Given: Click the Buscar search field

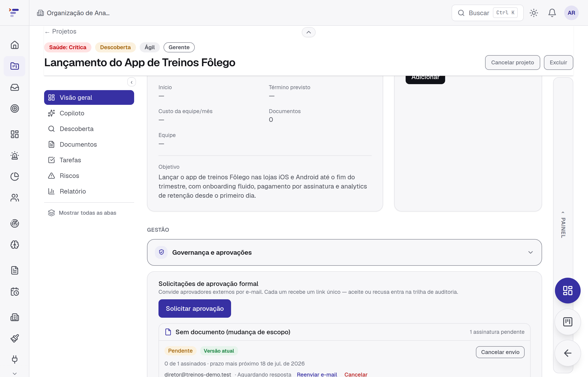Looking at the screenshot, I should 487,13.
